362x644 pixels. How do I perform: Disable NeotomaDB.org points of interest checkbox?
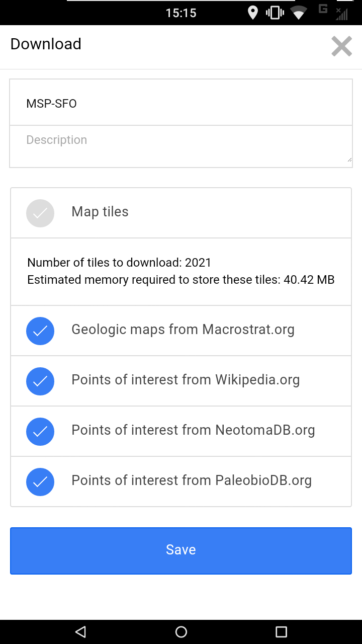coord(40,431)
